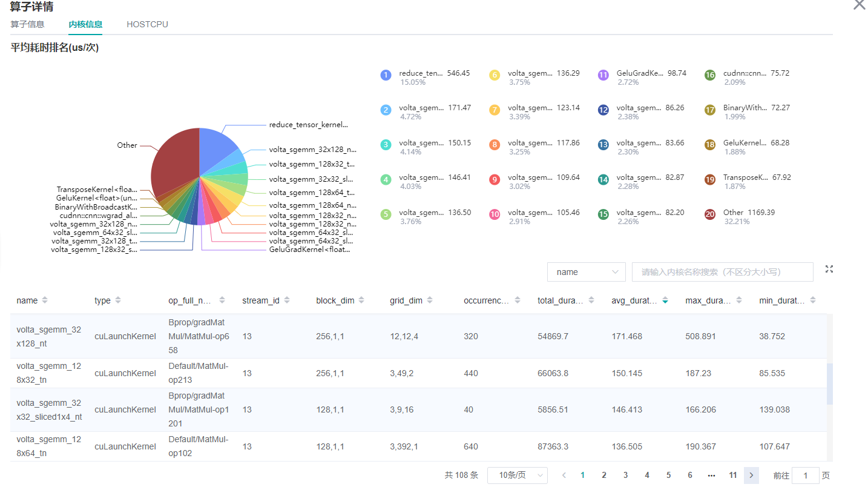Screen dimensions: 868x487
Task: Switch to the HOSTCPU tab
Action: [147, 25]
